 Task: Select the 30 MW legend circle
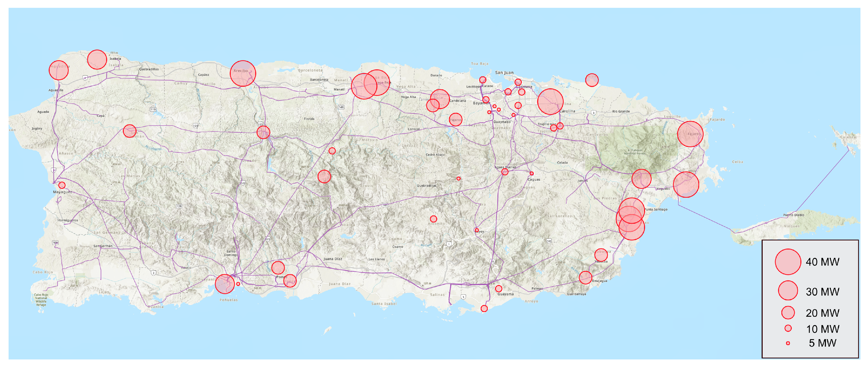(x=788, y=290)
